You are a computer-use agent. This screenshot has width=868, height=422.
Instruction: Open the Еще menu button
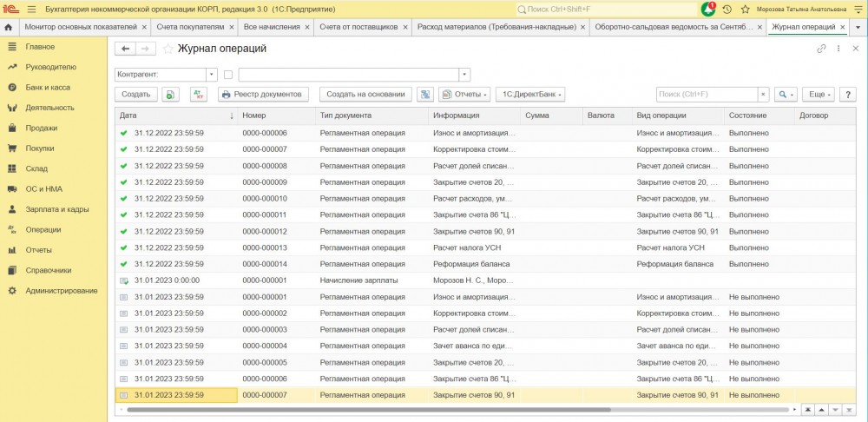pos(817,94)
